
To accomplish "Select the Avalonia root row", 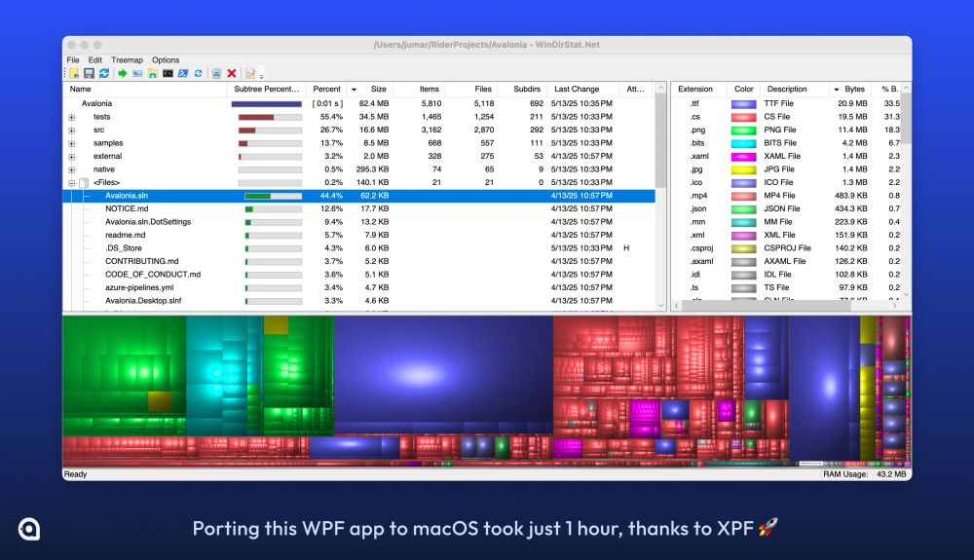I will [x=359, y=103].
